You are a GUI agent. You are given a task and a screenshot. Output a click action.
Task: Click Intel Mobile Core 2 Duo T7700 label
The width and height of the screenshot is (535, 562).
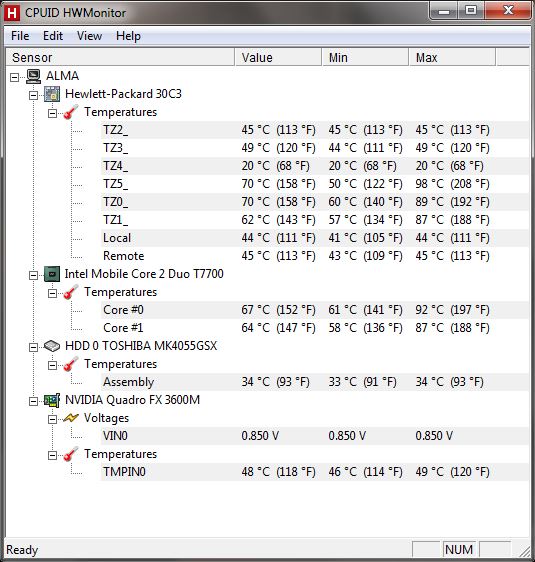144,274
